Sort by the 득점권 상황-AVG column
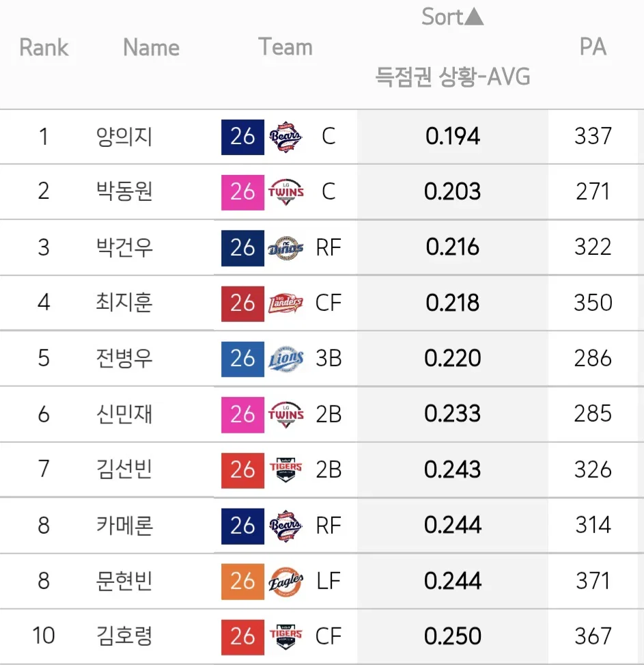 [453, 77]
